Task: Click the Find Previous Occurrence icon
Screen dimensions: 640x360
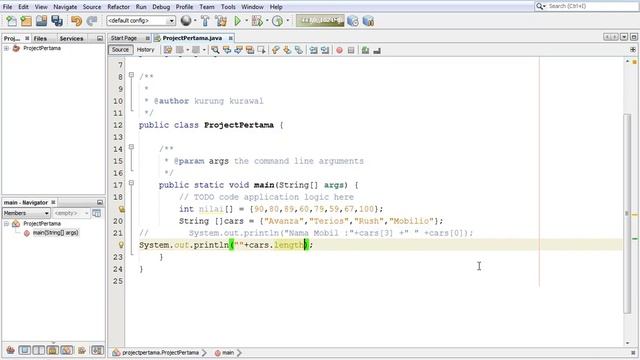Action: [227, 50]
